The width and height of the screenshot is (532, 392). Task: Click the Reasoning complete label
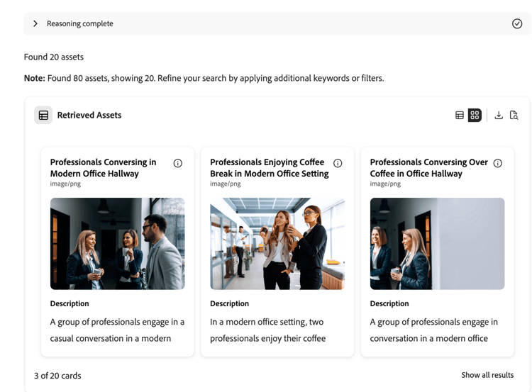click(80, 23)
